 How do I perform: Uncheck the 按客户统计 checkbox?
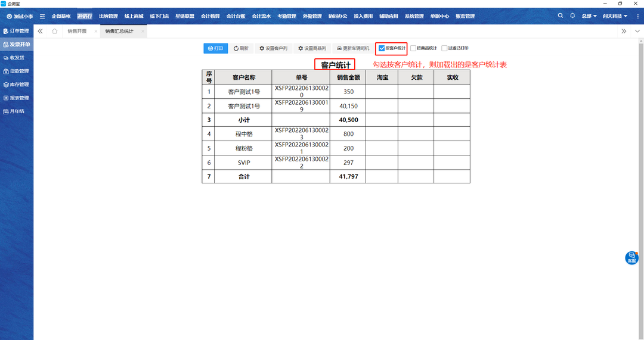[x=382, y=48]
